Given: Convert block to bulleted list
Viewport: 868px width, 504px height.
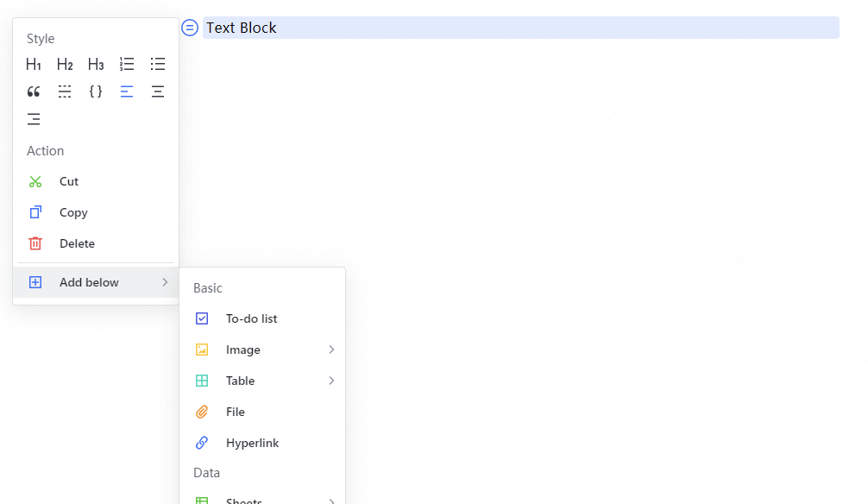Looking at the screenshot, I should click(158, 64).
